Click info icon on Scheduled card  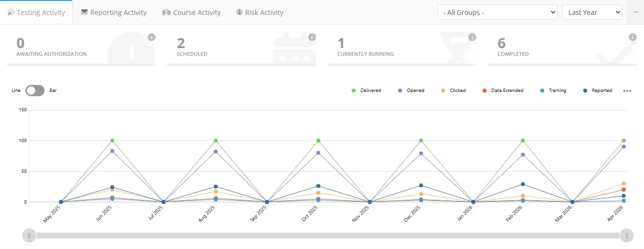pos(312,37)
